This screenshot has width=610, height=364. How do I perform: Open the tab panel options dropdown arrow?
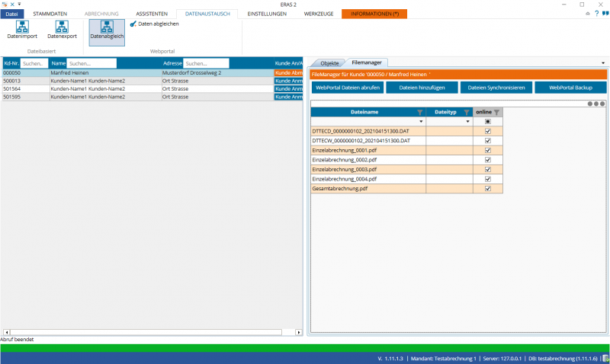point(603,63)
